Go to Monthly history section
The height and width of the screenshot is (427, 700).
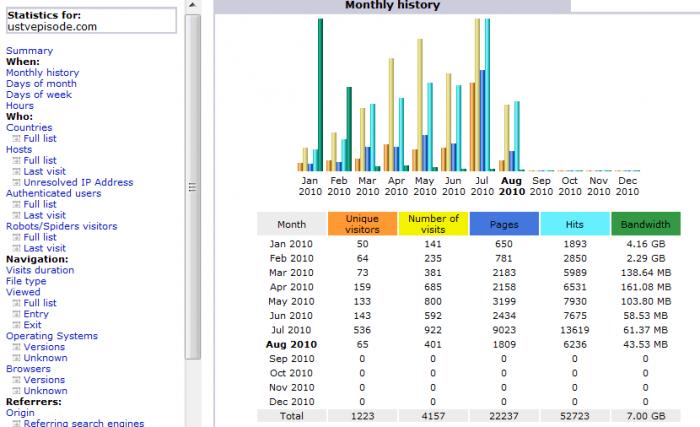(42, 72)
